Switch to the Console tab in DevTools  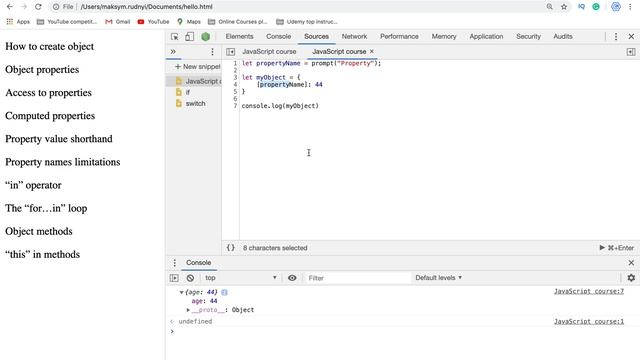(x=278, y=36)
